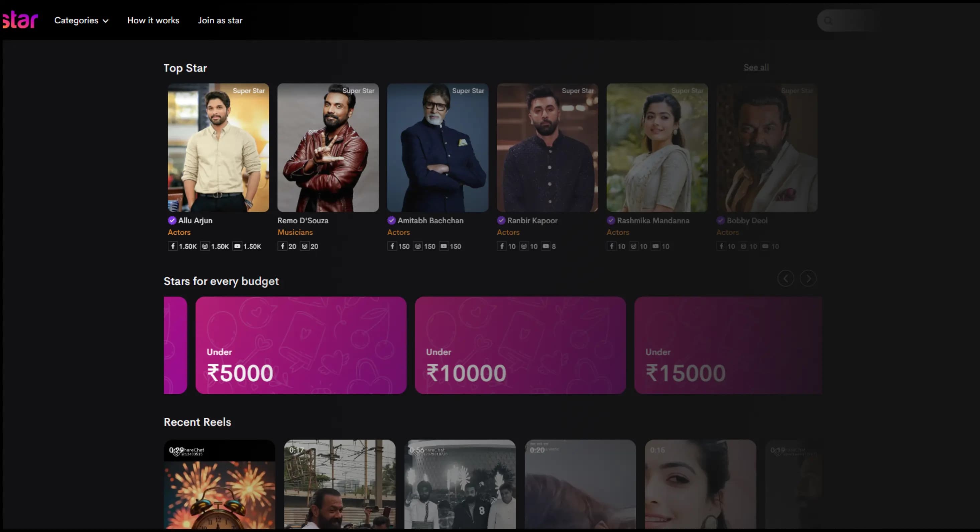The image size is (980, 532).
Task: Click Allu Arjun's Instagram icon
Action: coord(205,246)
